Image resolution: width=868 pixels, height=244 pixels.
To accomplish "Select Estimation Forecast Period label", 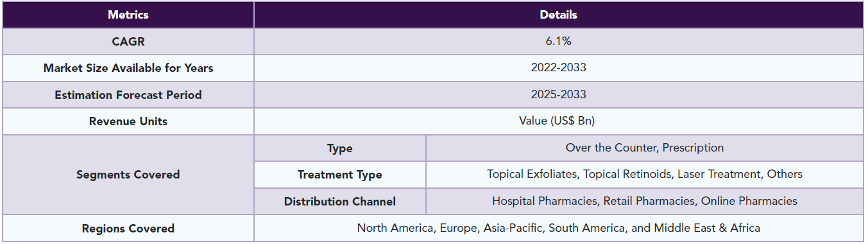I will (128, 95).
